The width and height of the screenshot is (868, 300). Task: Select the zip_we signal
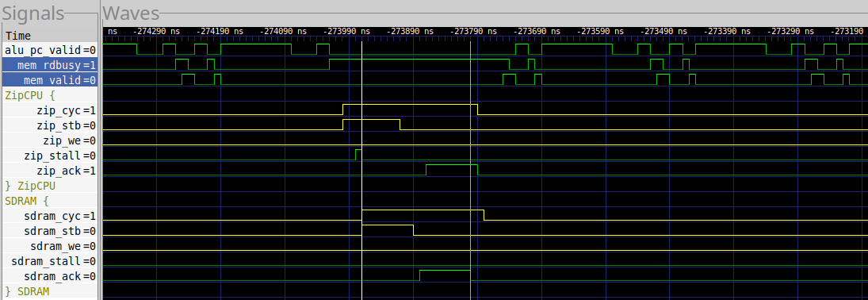click(x=51, y=140)
